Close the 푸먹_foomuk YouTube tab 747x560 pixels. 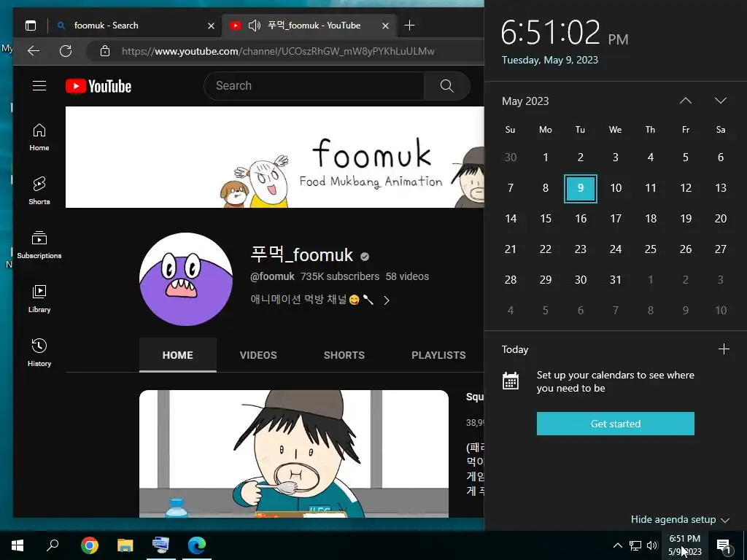click(385, 26)
